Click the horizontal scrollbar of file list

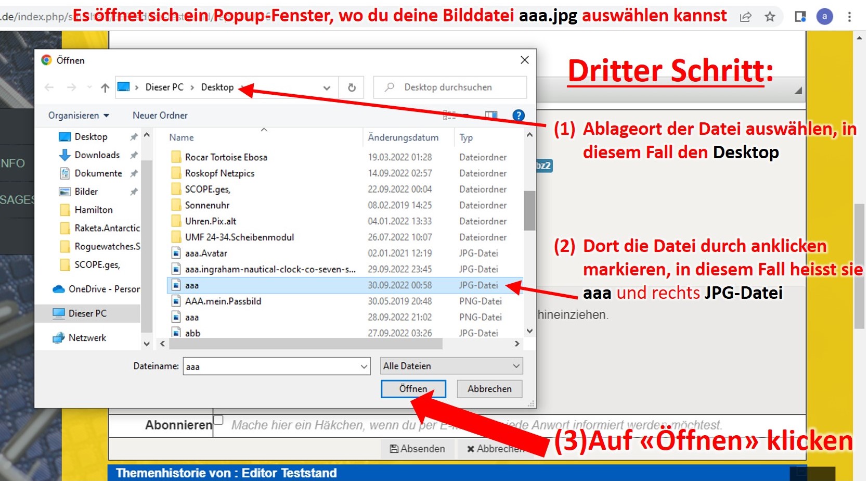pos(306,344)
